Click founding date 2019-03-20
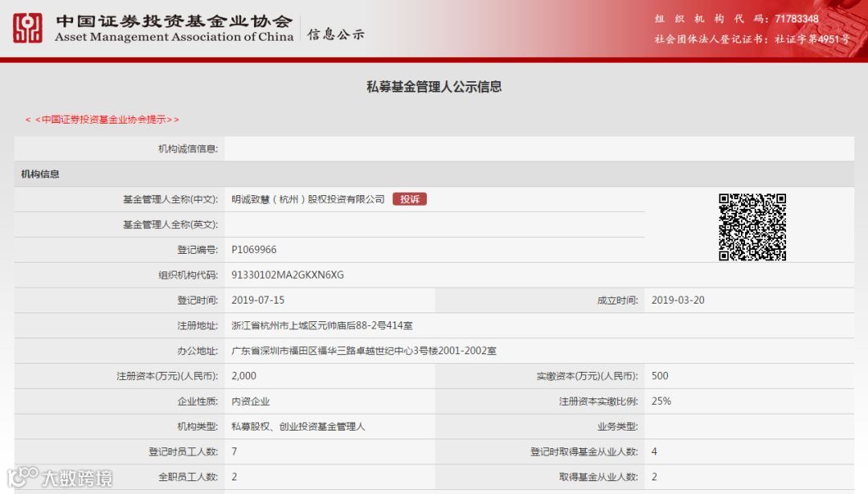Image resolution: width=868 pixels, height=494 pixels. [x=678, y=300]
